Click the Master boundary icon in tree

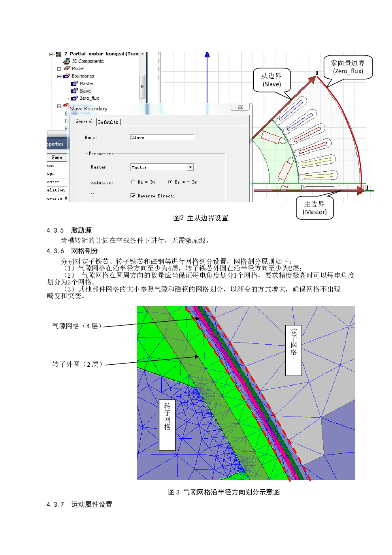click(74, 83)
